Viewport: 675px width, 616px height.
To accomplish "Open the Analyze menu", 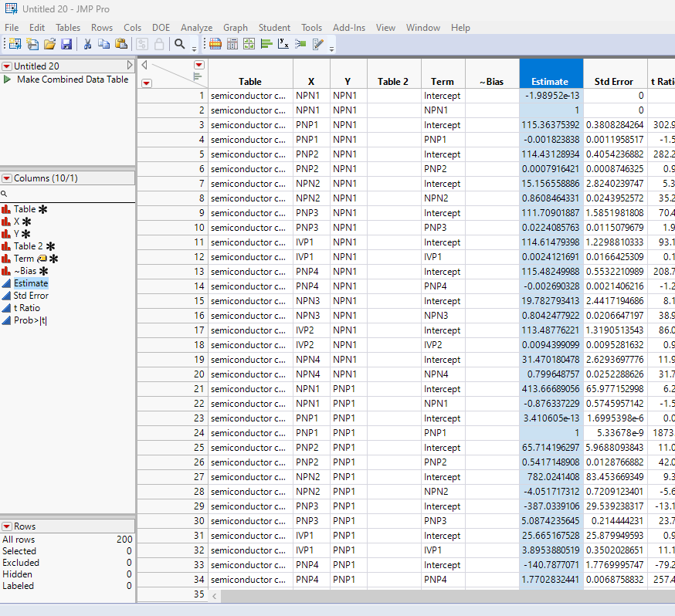I will click(x=196, y=27).
